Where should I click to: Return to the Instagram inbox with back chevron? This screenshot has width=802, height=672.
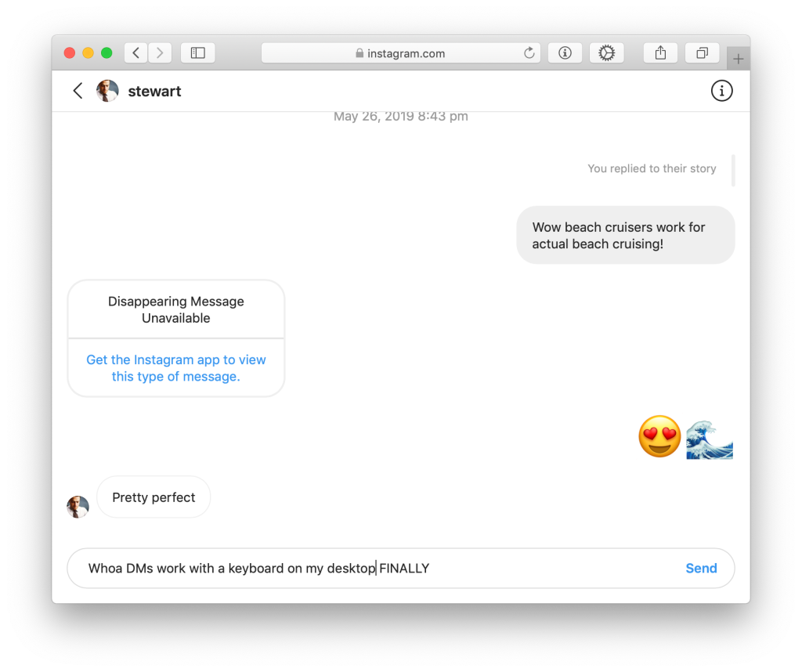[x=78, y=91]
